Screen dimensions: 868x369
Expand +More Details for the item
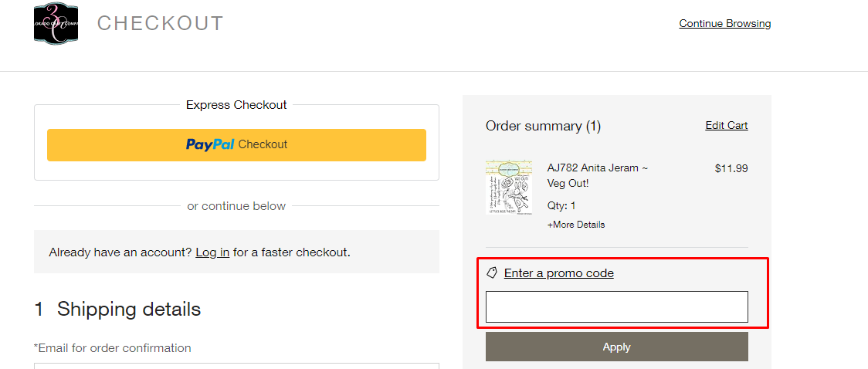point(576,225)
